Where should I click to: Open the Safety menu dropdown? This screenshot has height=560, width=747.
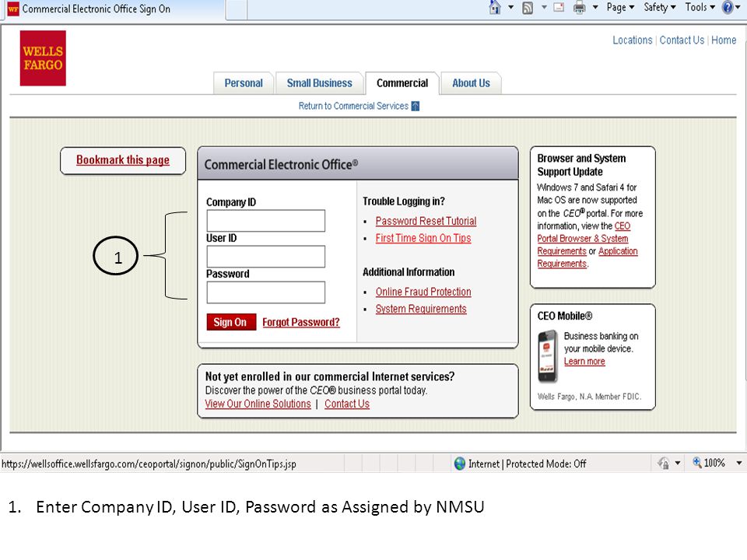660,7
